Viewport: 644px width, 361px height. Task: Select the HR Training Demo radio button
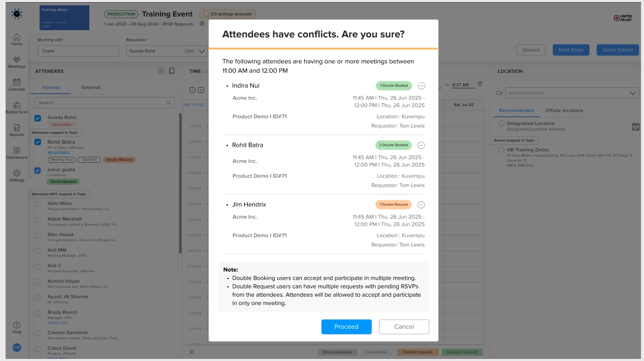point(502,150)
